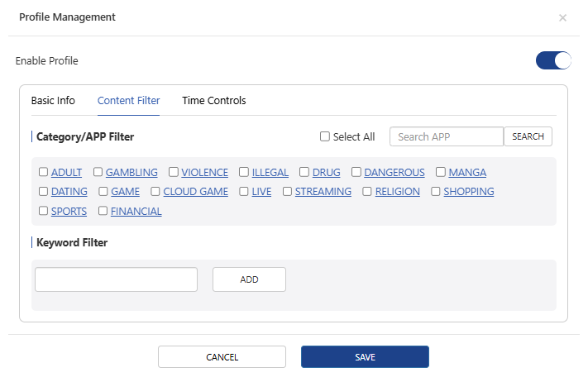Screen dimensions: 588x377
Task: Tick the GAMBLING checkbox
Action: pyautogui.click(x=98, y=173)
